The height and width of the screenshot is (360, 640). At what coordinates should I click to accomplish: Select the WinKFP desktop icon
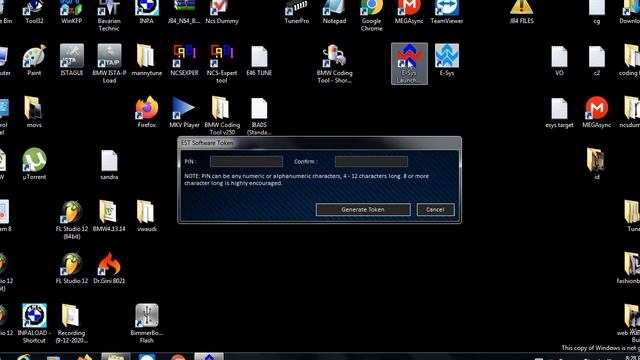(x=71, y=12)
